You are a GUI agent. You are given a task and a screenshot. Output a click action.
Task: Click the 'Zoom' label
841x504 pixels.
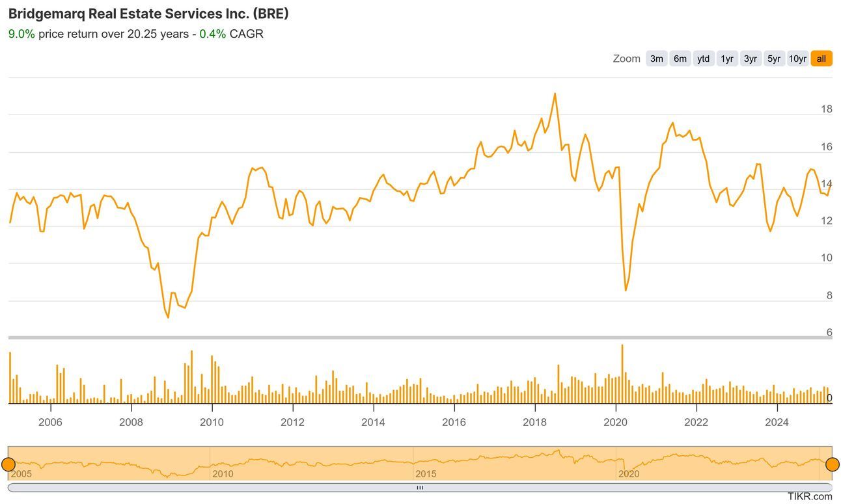627,59
